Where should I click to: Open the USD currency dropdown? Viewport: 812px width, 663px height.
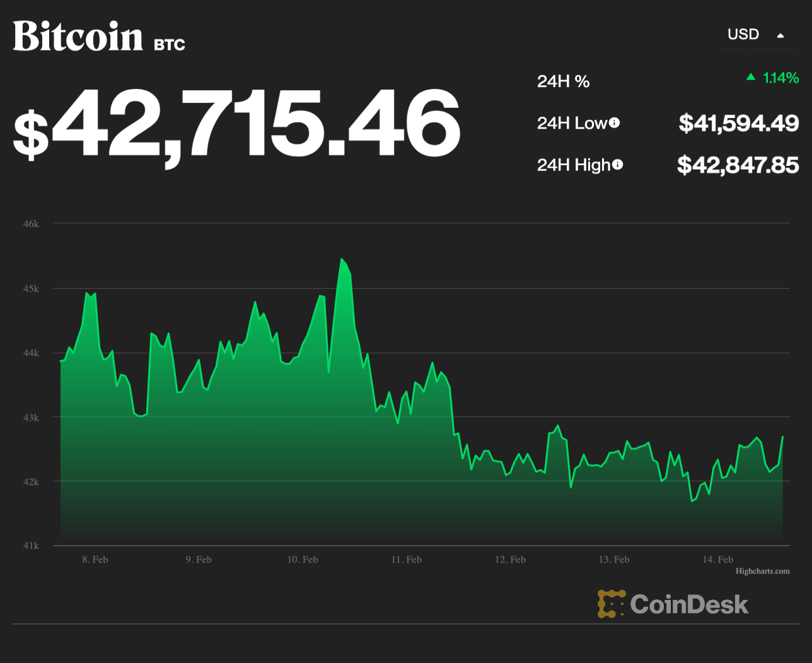(743, 35)
